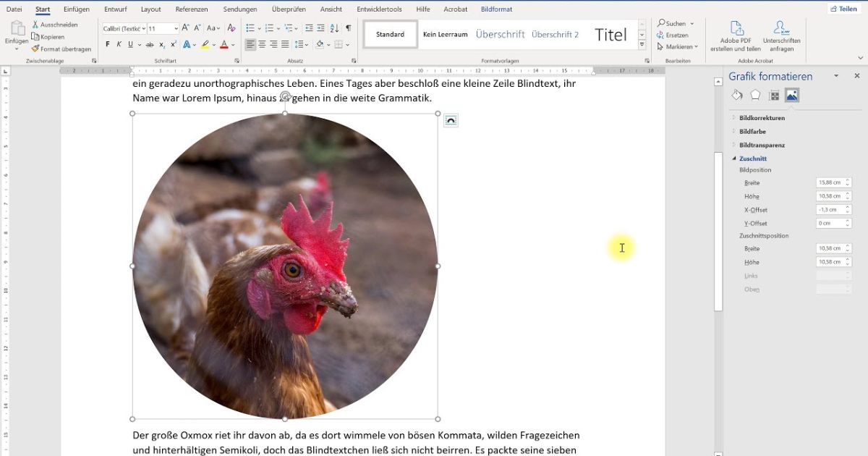The height and width of the screenshot is (456, 868).
Task: Increase Breite using the stepper under Bildposition
Action: (x=846, y=180)
